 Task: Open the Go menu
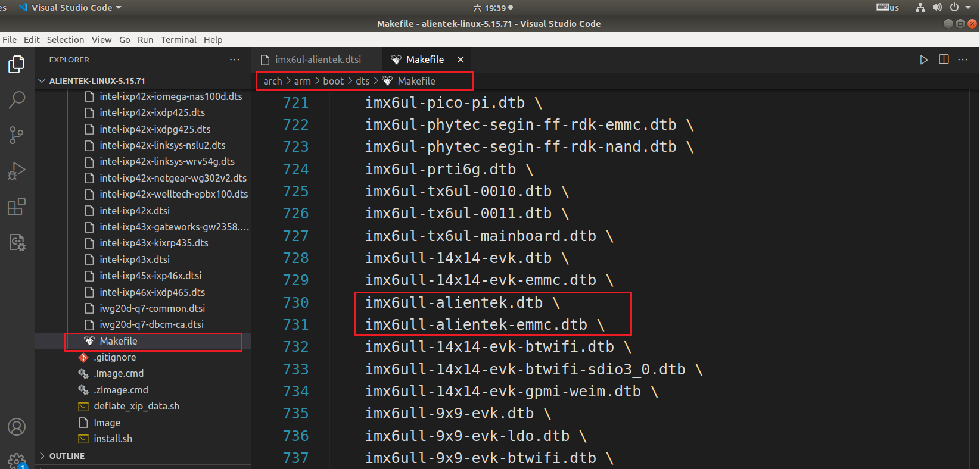(125, 40)
